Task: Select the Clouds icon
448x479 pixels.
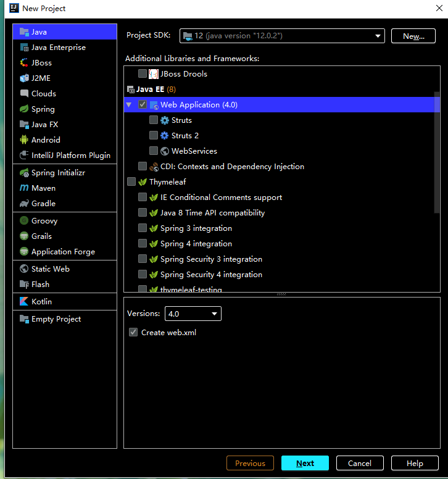Action: (24, 93)
